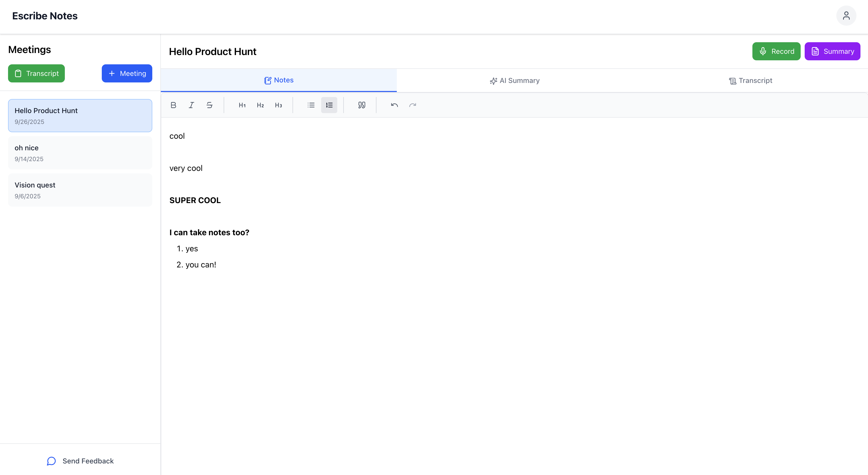Screen dimensions: 868x475
Task: Apply italic formatting
Action: (x=191, y=105)
